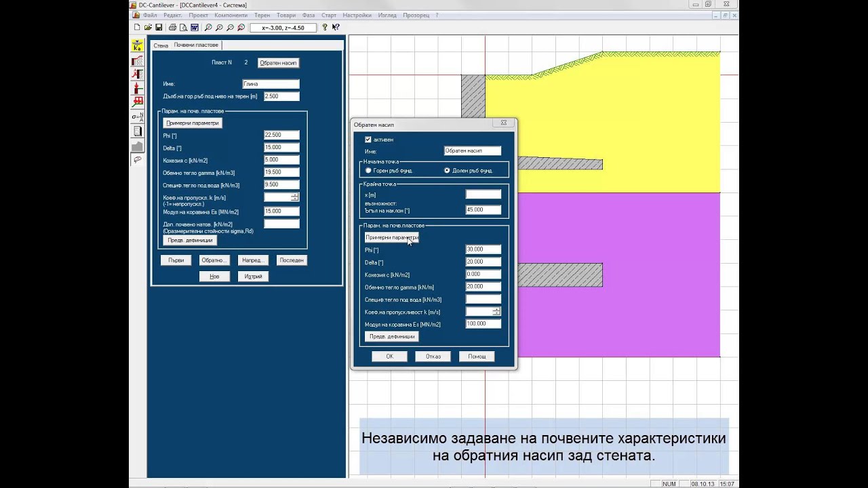Click the Print preview toolbar icon

coord(183,28)
